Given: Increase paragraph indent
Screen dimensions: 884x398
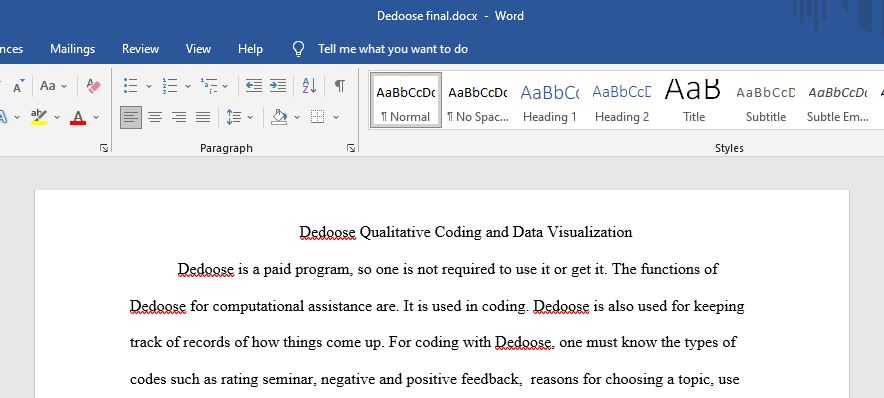Looking at the screenshot, I should pyautogui.click(x=278, y=86).
